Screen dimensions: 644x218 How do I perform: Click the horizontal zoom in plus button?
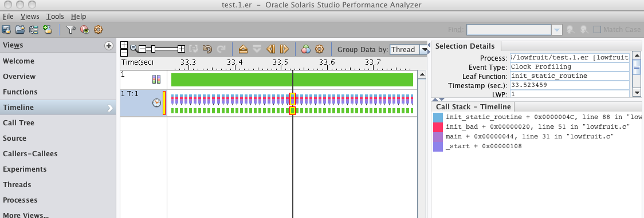tap(181, 49)
